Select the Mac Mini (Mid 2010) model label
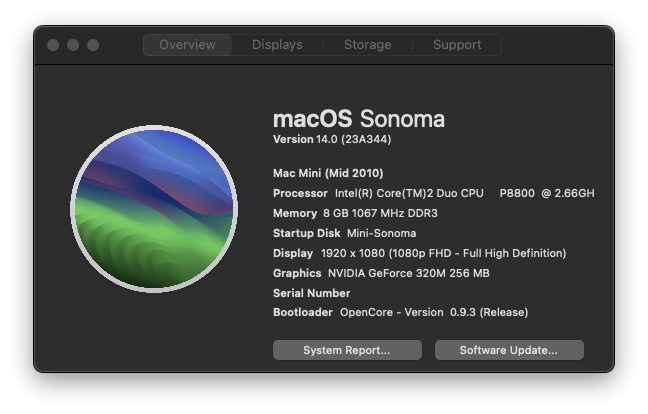 (328, 173)
